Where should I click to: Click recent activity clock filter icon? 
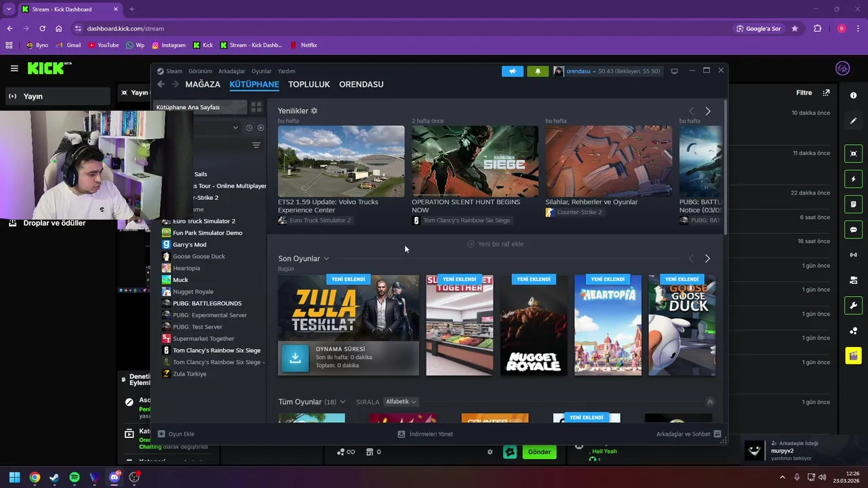249,127
